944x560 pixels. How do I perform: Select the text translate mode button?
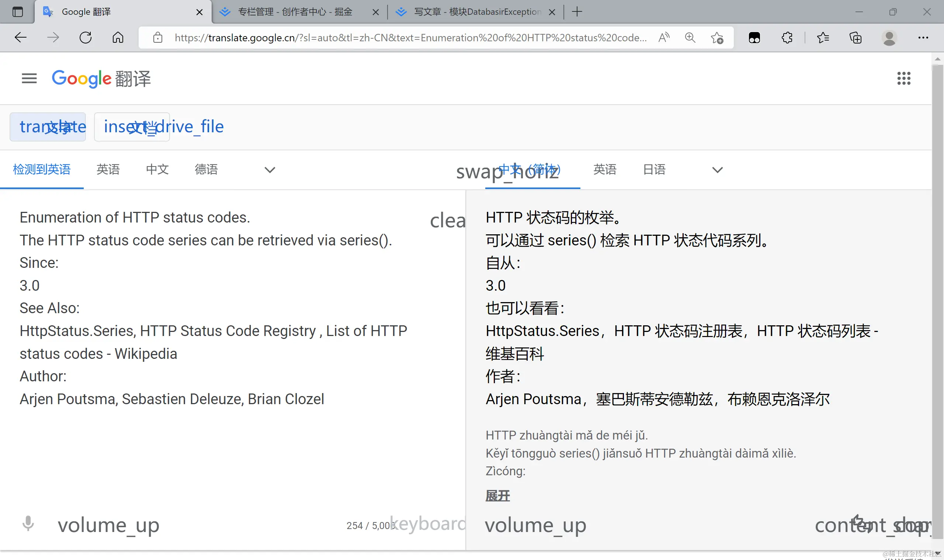(x=48, y=127)
